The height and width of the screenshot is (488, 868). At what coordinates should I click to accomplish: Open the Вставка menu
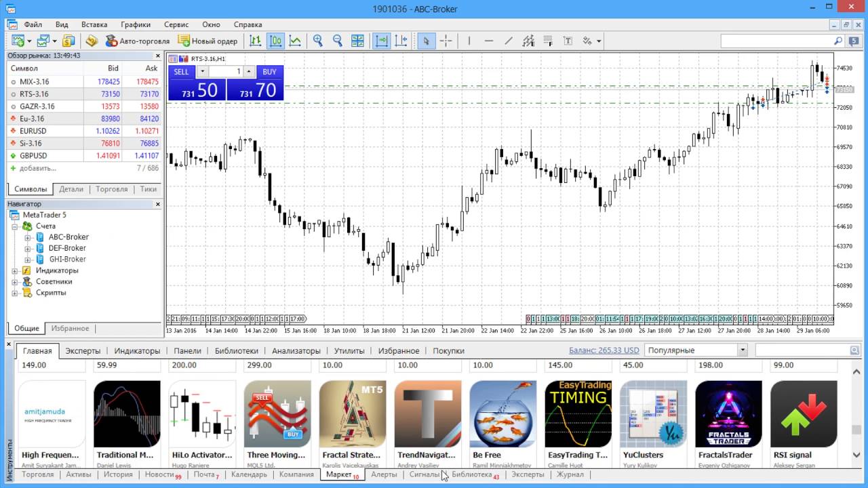click(x=94, y=24)
